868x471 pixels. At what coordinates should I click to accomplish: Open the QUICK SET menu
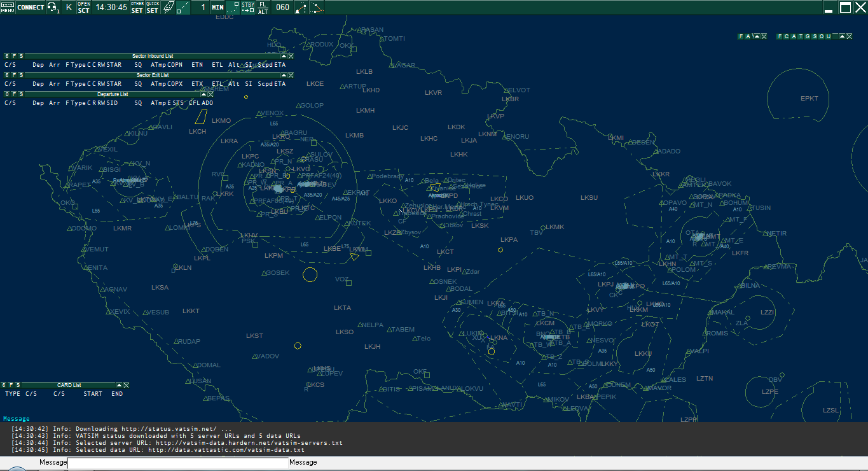[153, 7]
